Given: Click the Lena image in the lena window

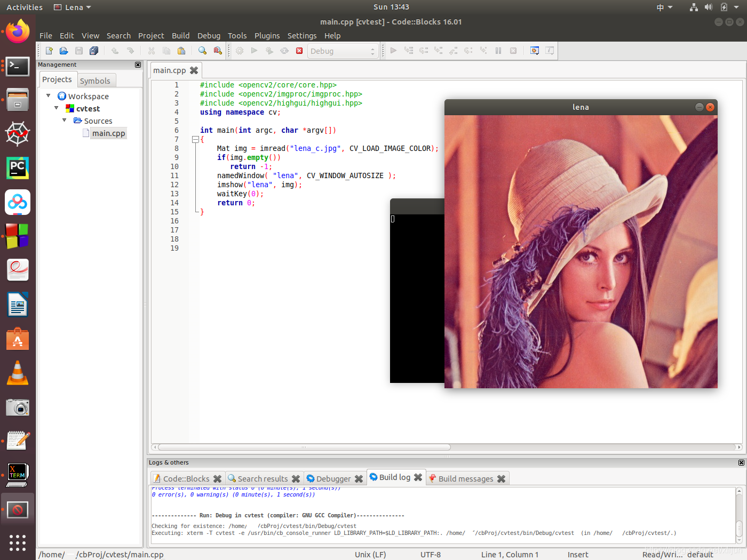Looking at the screenshot, I should [581, 252].
